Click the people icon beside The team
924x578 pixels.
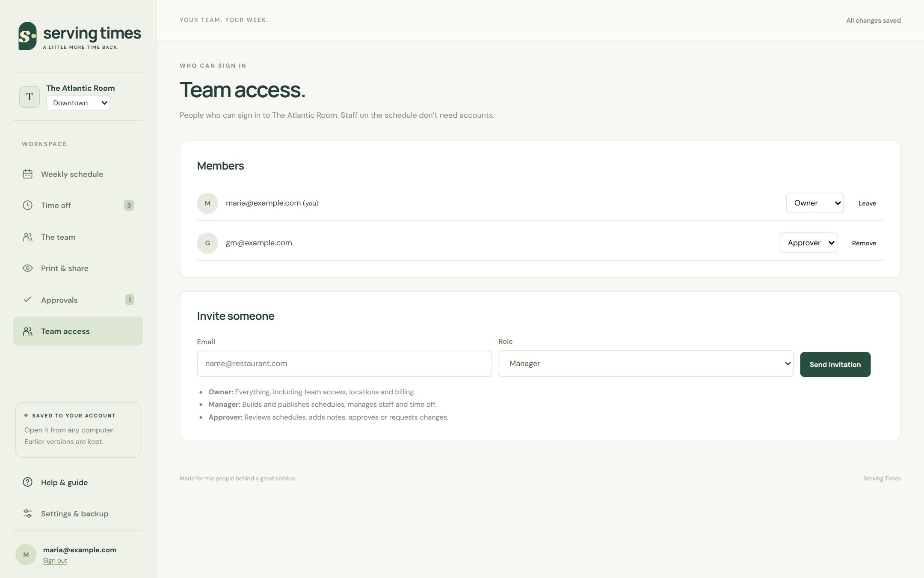click(27, 237)
